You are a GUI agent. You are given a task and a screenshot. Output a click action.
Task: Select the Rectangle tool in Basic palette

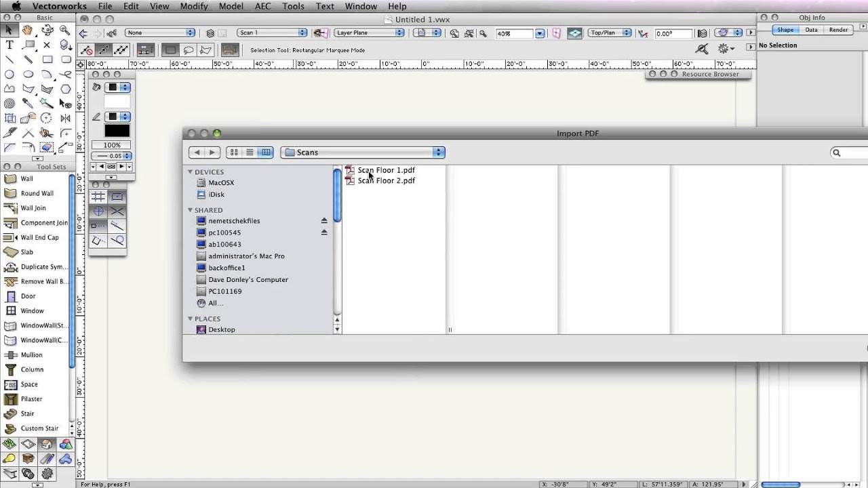(47, 60)
